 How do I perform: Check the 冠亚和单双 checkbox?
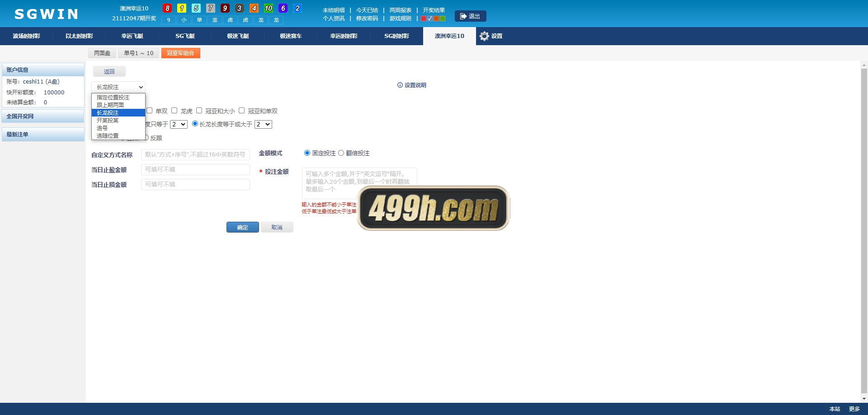(x=241, y=111)
